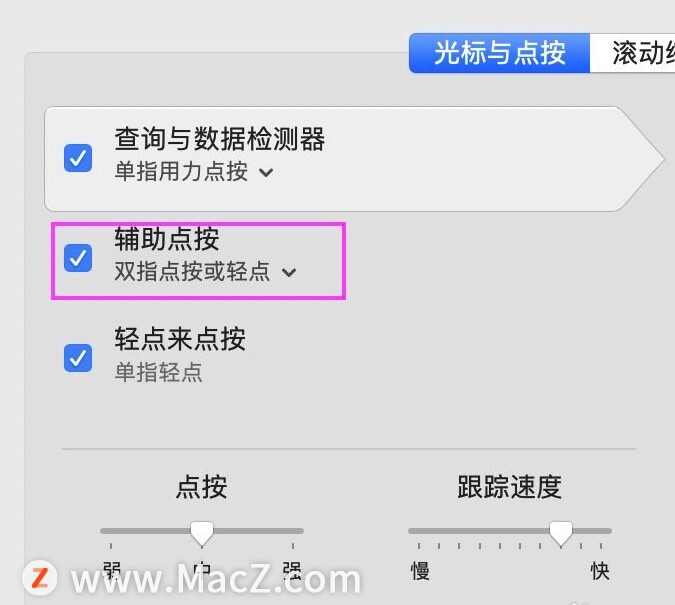The width and height of the screenshot is (675, 605).
Task: Click the 轻点来点按 label
Action: pos(180,338)
